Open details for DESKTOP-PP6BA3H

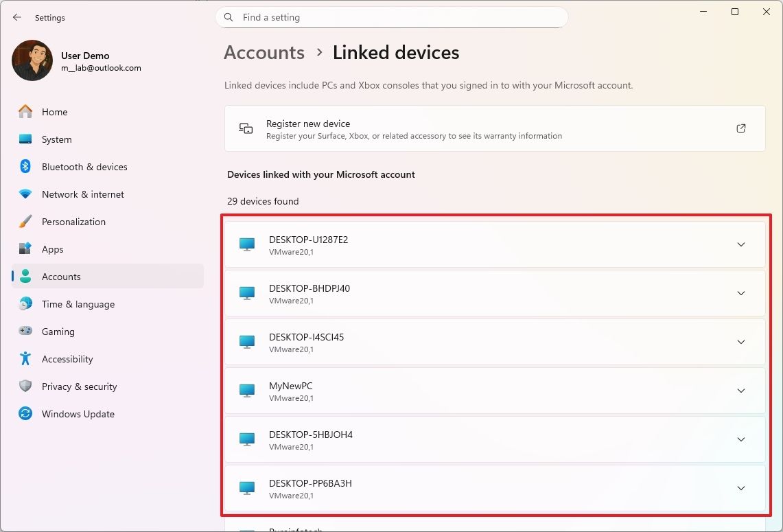[x=740, y=488]
